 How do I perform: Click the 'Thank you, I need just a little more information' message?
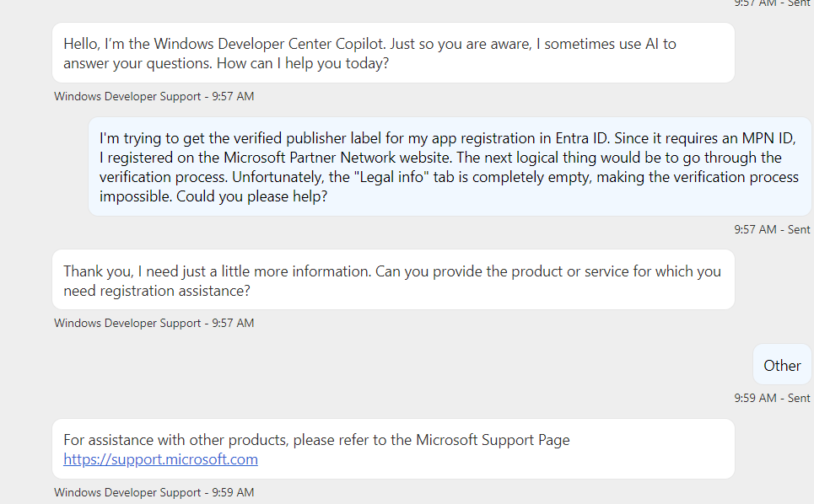tap(393, 280)
